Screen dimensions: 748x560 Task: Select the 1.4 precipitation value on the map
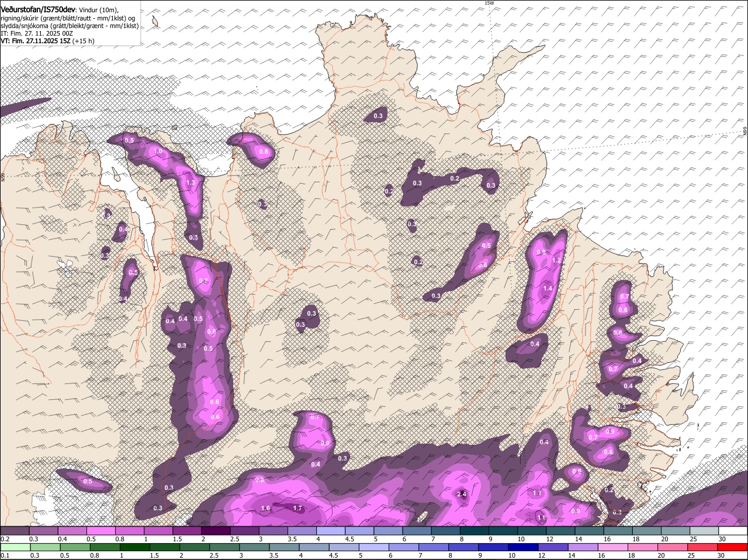[x=548, y=289]
